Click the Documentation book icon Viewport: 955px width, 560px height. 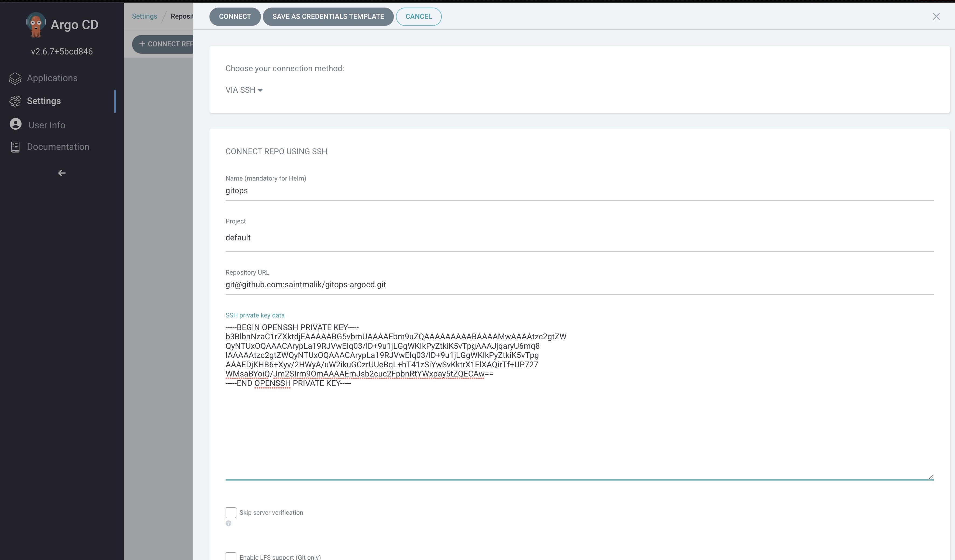tap(15, 147)
